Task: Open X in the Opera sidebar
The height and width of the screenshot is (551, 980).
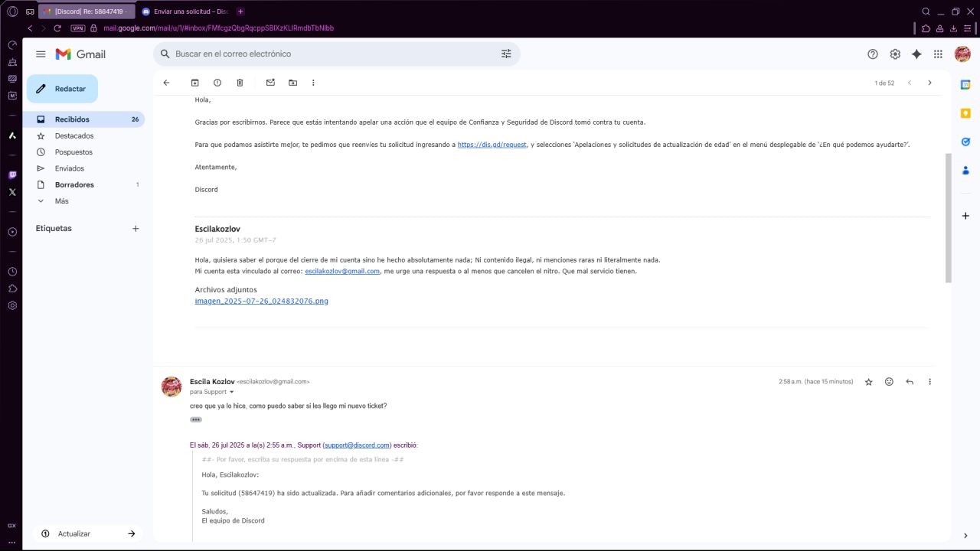Action: click(12, 192)
